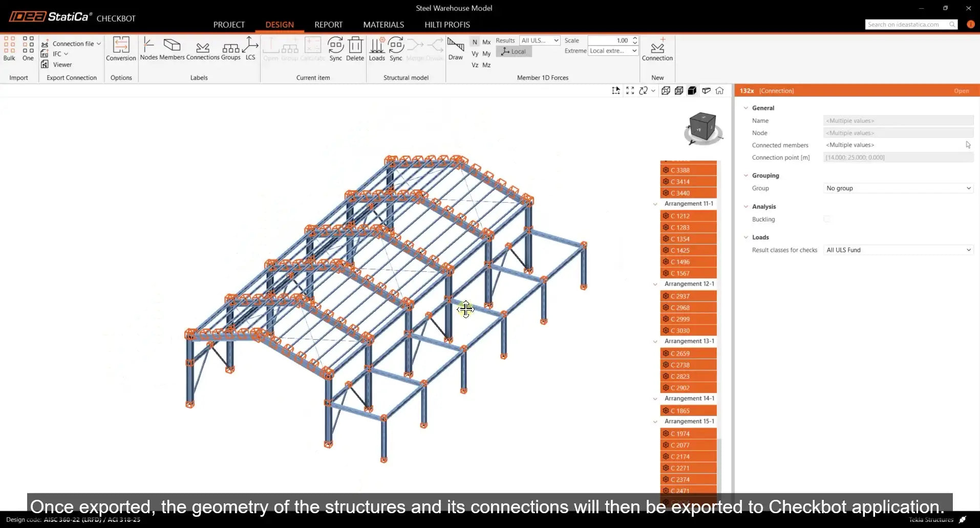The height and width of the screenshot is (528, 980).
Task: Switch to the HILTI PROFIS tab
Action: (447, 25)
